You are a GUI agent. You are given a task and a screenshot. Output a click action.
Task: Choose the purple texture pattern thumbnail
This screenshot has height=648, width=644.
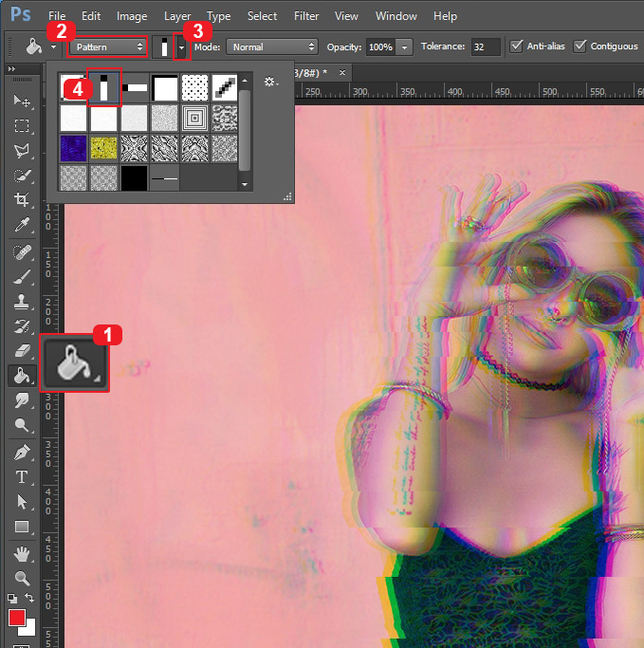point(74,148)
